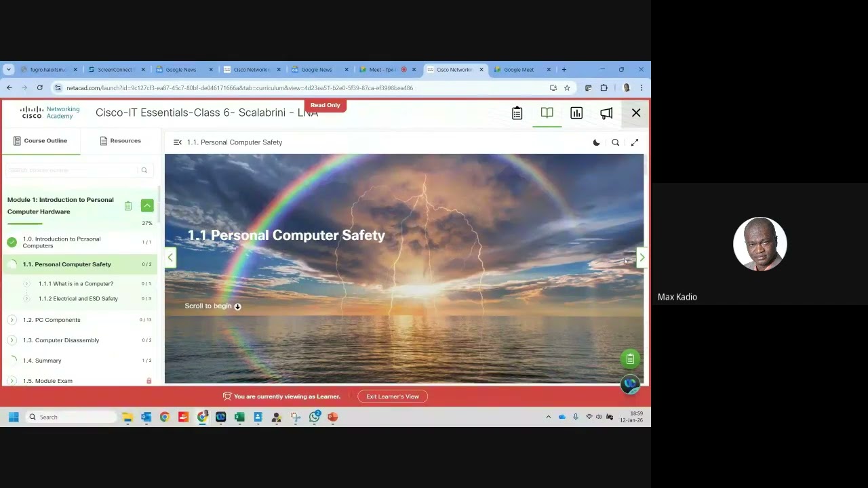Viewport: 868px width, 488px height.
Task: Open the Windows Start menu
Action: coord(14,418)
